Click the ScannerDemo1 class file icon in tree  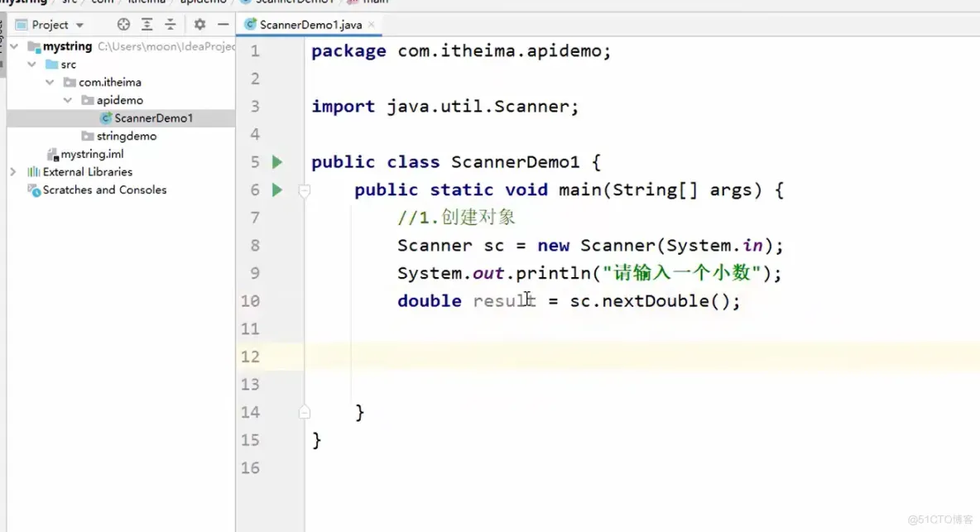tap(106, 118)
